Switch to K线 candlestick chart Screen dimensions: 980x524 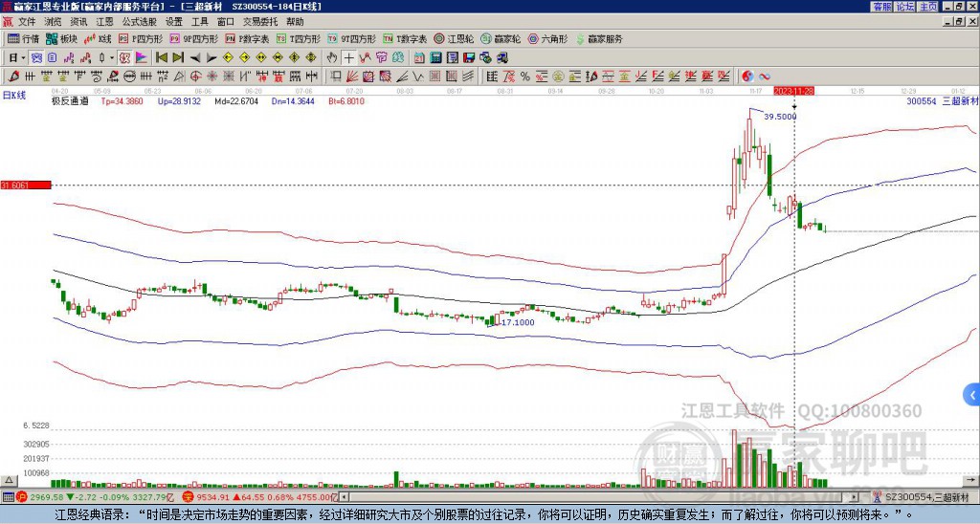[x=98, y=38]
